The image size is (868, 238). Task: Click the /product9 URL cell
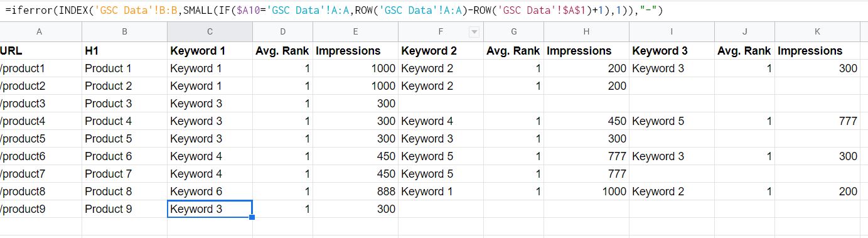[x=40, y=209]
